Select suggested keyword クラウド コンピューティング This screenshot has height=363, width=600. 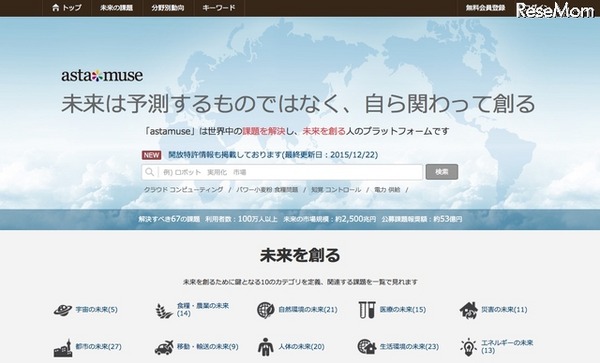[183, 189]
